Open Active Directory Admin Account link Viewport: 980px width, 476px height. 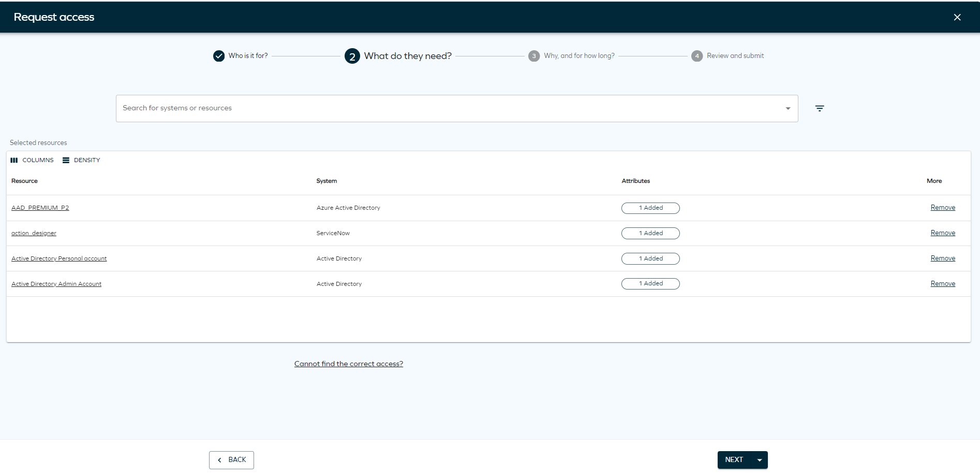(56, 284)
